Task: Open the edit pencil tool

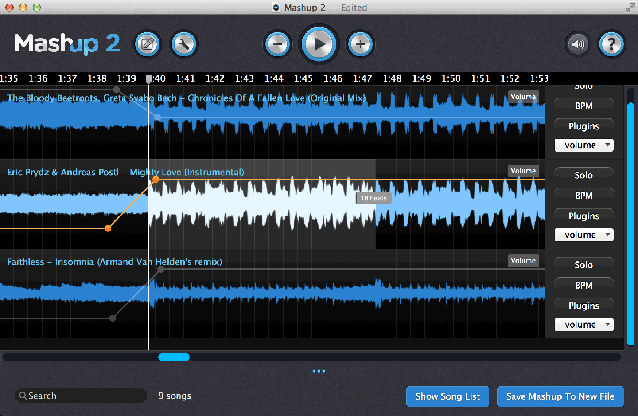Action: [x=147, y=44]
